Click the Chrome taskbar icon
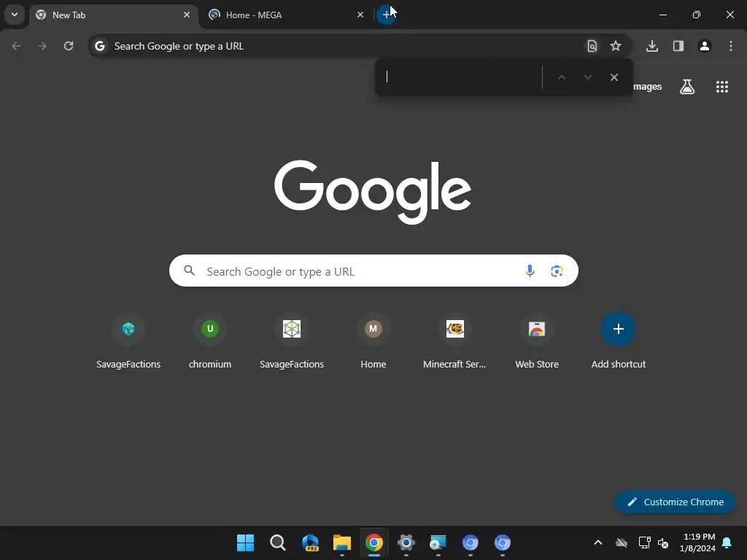The width and height of the screenshot is (747, 560). tap(374, 542)
